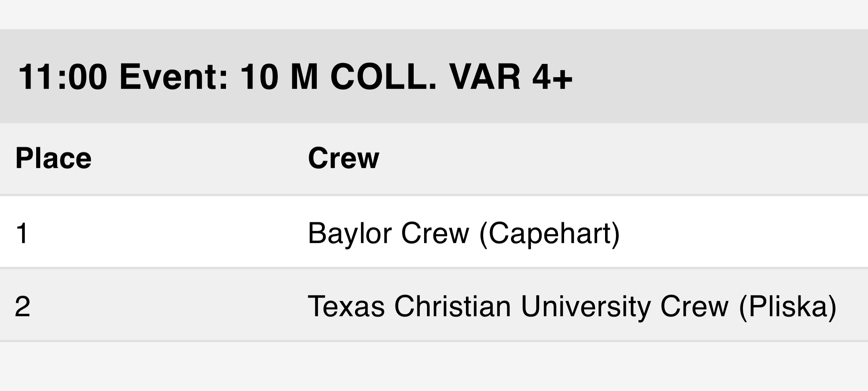868x391 pixels.
Task: Click the name Capehart in parentheses
Action: (550, 233)
